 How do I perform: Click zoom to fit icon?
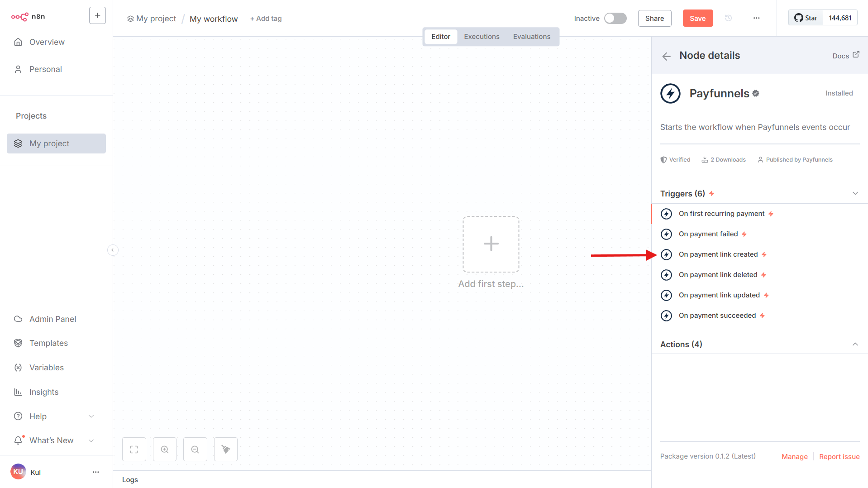(x=134, y=450)
